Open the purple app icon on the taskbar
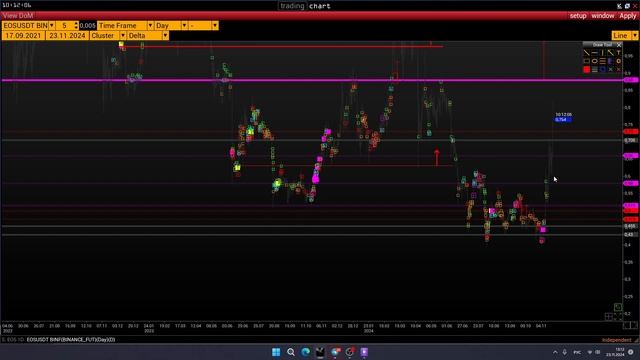This screenshot has height=360, width=640. pyautogui.click(x=364, y=352)
